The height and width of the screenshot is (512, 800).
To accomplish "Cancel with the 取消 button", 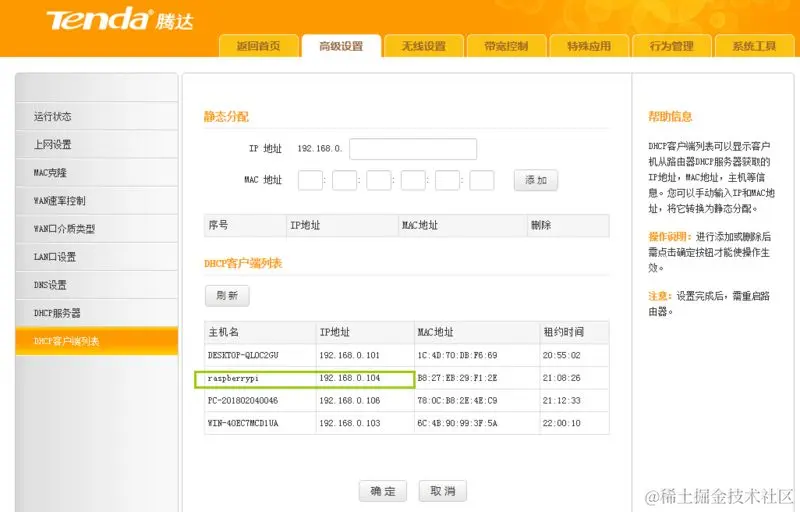I will pyautogui.click(x=442, y=491).
